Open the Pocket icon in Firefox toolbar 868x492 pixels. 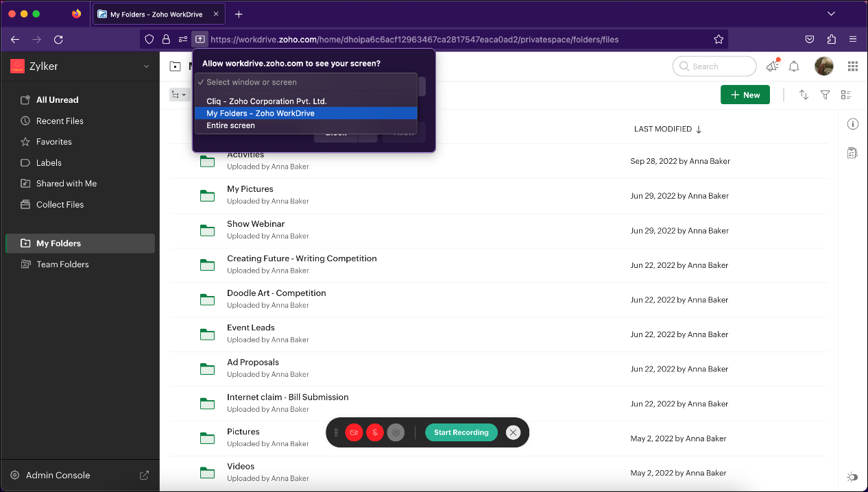(810, 39)
